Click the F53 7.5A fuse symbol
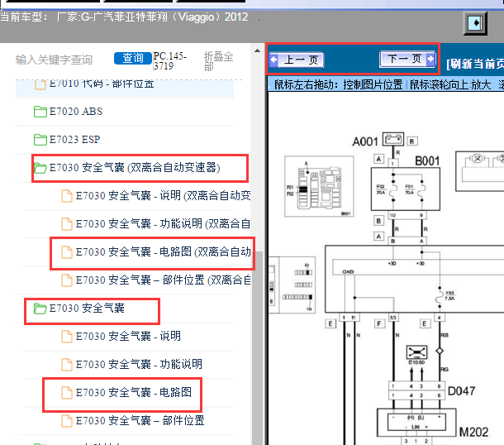Viewport: 504px width, 445px height. click(x=440, y=297)
